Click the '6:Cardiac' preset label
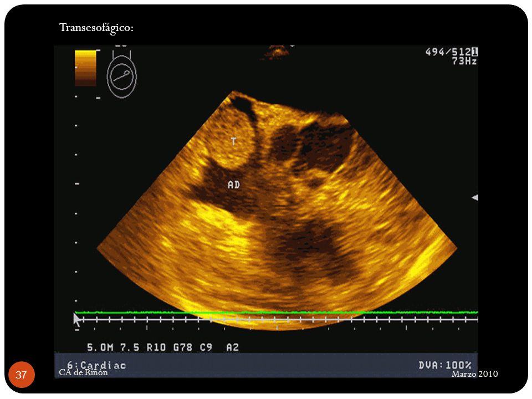Image resolution: width=532 pixels, height=399 pixels. (x=96, y=365)
